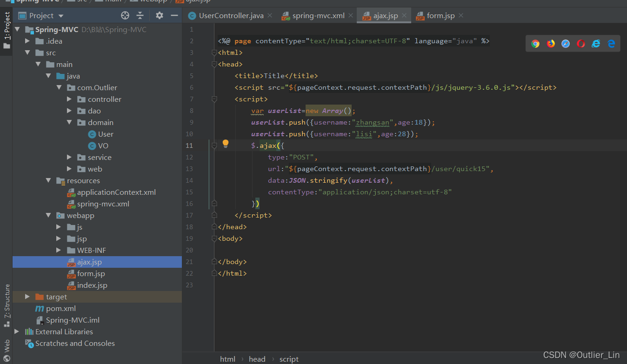The width and height of the screenshot is (627, 364).
Task: Expand the jsp folder
Action: 59,239
